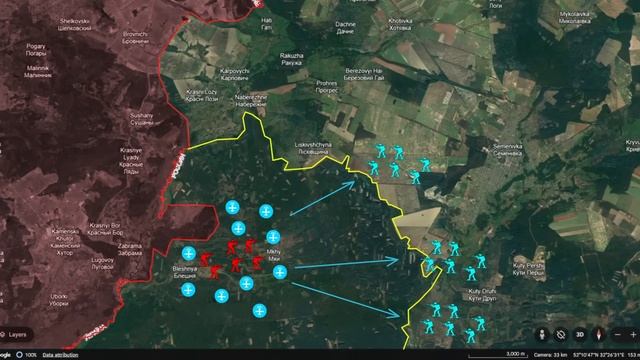Zoom in with the plus button
Viewport: 640px width, 360px height.
pos(633,335)
